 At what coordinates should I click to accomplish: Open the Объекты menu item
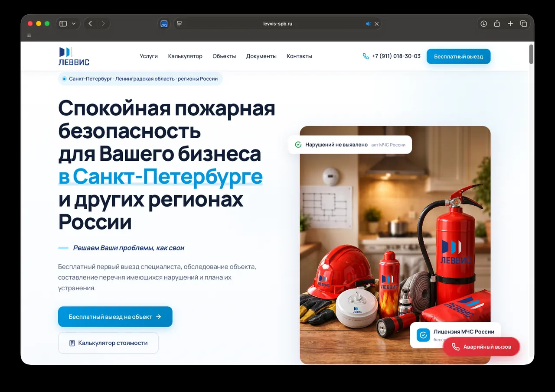point(224,56)
